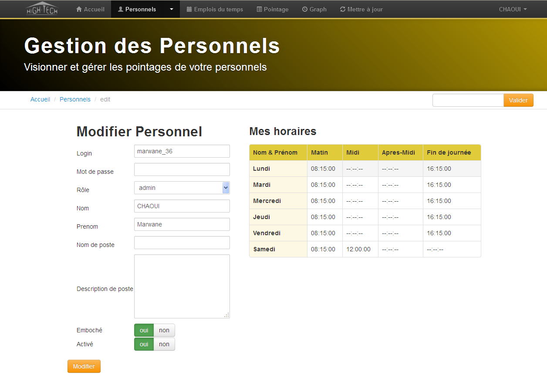Viewport: 547px width, 392px height.
Task: Open the CHAOUI user menu
Action: pyautogui.click(x=513, y=9)
